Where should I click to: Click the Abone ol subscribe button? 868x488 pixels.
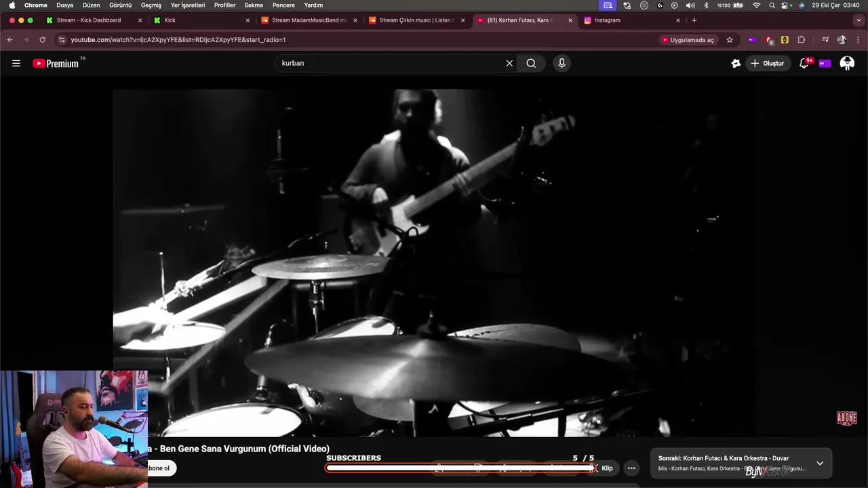click(x=161, y=468)
